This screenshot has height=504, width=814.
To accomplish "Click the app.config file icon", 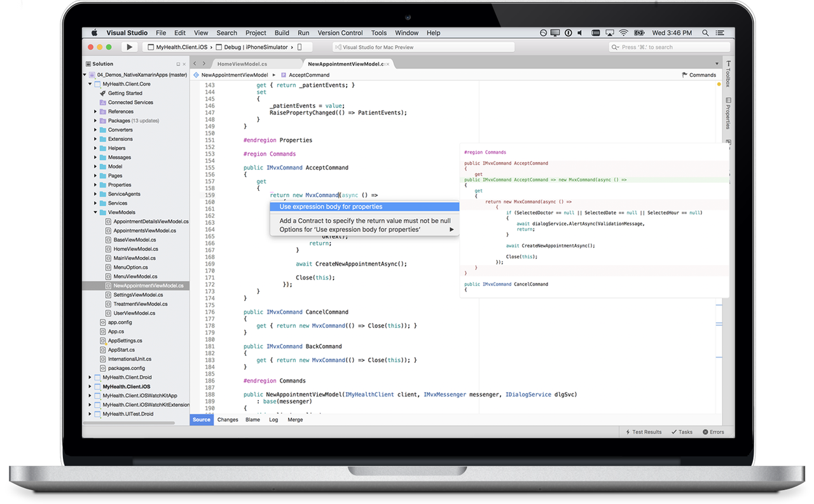I will click(102, 322).
